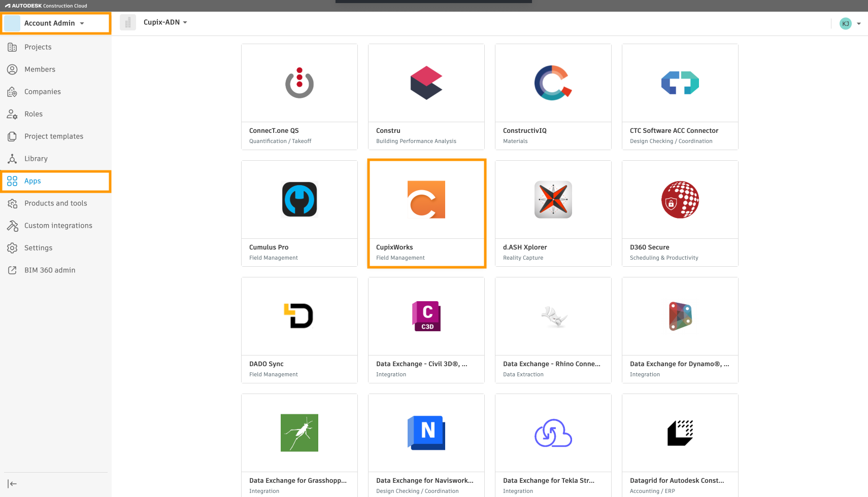Viewport: 868px width, 497px height.
Task: Open the Constru app title
Action: coord(388,131)
